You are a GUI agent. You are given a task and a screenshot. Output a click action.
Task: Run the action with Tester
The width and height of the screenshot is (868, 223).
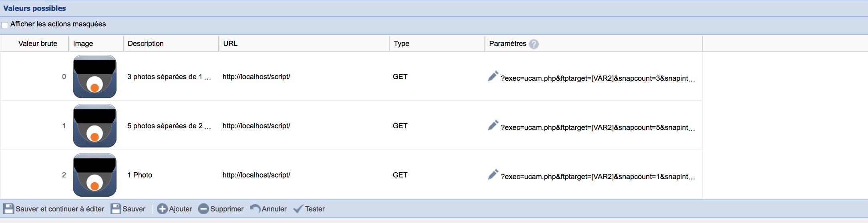click(x=309, y=209)
